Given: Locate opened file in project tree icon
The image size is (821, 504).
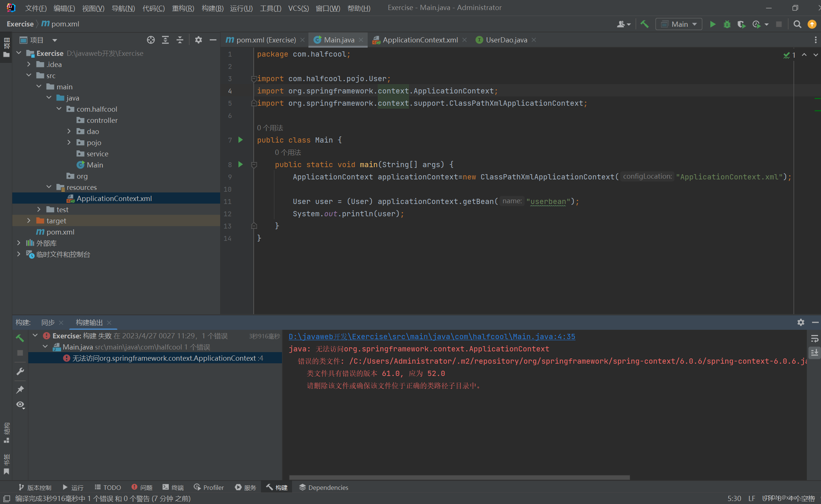Looking at the screenshot, I should (x=150, y=40).
